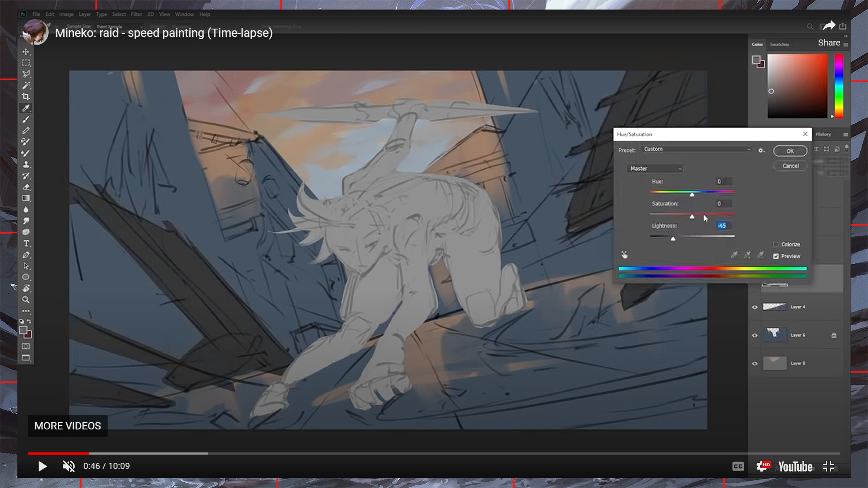Select the Smudge tool
Viewport: 868px width, 488px height.
coord(26,221)
